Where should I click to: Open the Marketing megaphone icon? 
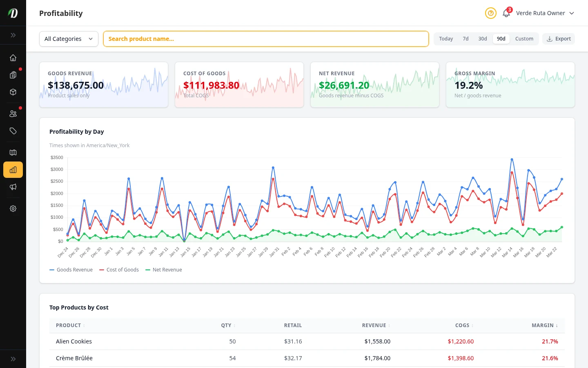coord(13,187)
